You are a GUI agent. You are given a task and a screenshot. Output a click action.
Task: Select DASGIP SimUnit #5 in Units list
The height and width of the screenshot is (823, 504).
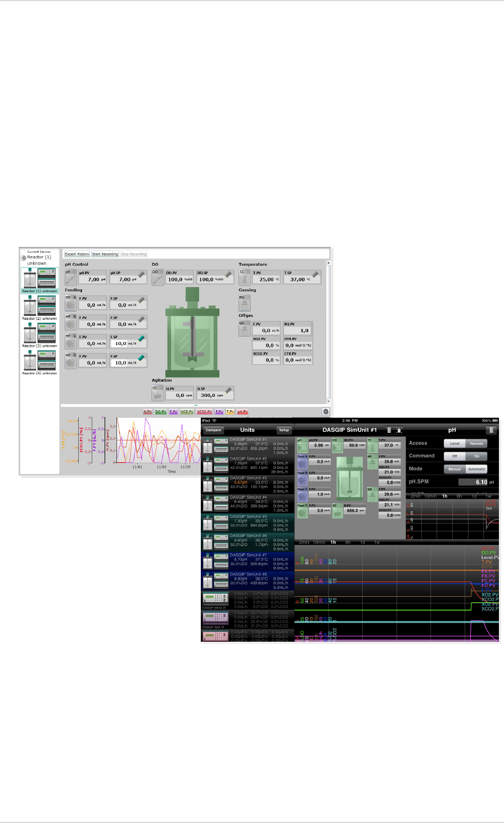coord(247,522)
